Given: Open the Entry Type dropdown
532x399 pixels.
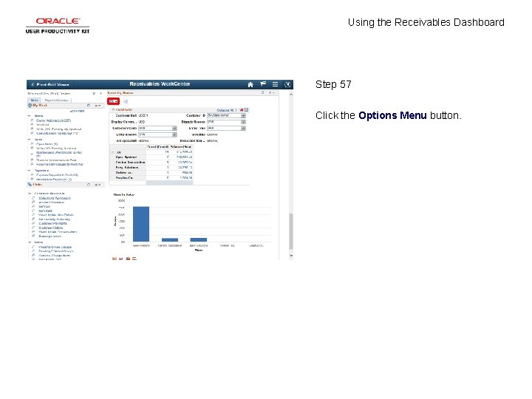Looking at the screenshot, I should [x=226, y=129].
